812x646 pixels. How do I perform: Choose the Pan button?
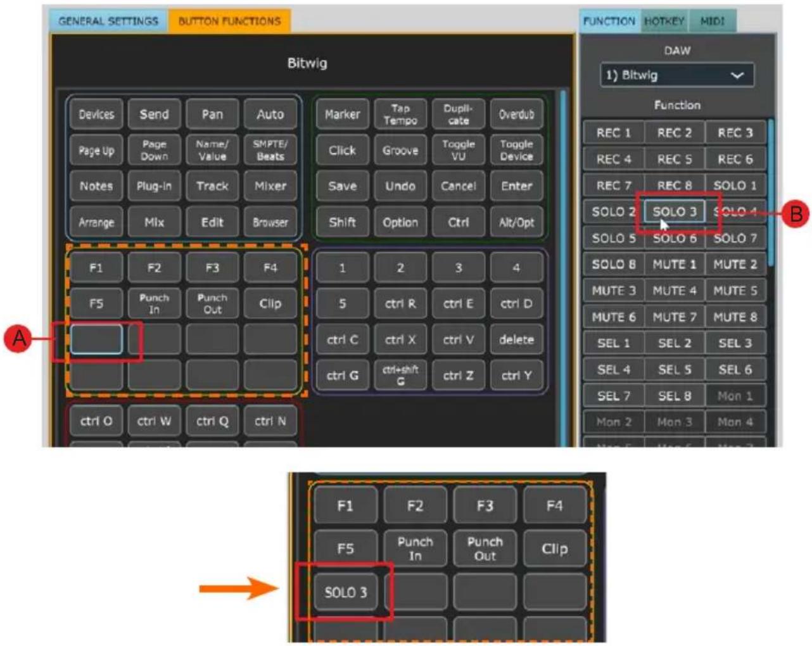[212, 114]
